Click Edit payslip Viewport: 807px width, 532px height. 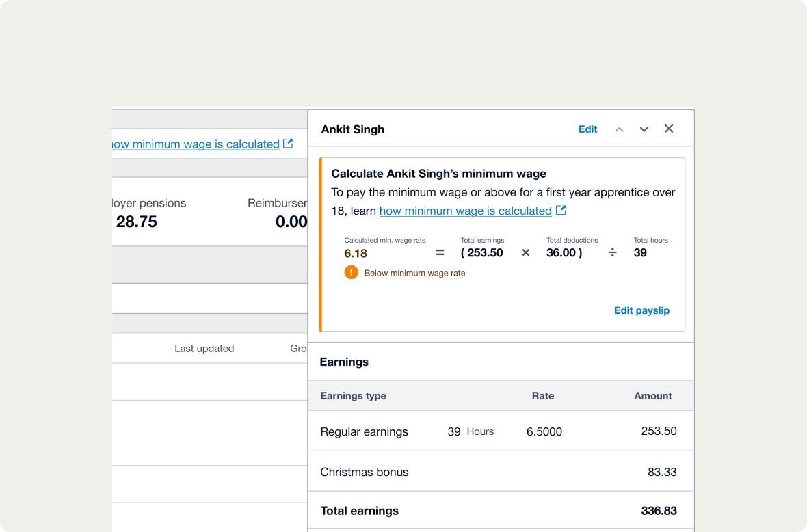tap(641, 310)
